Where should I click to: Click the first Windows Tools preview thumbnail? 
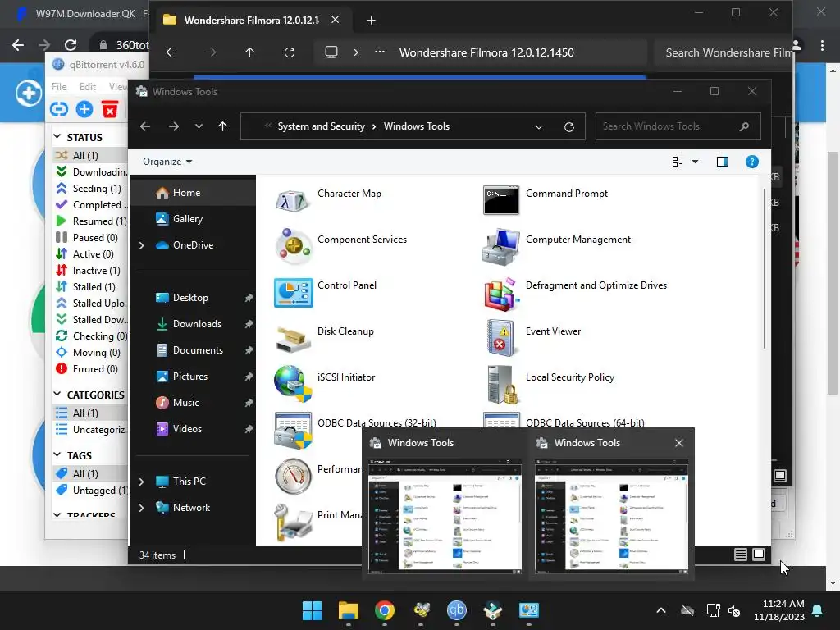point(445,516)
